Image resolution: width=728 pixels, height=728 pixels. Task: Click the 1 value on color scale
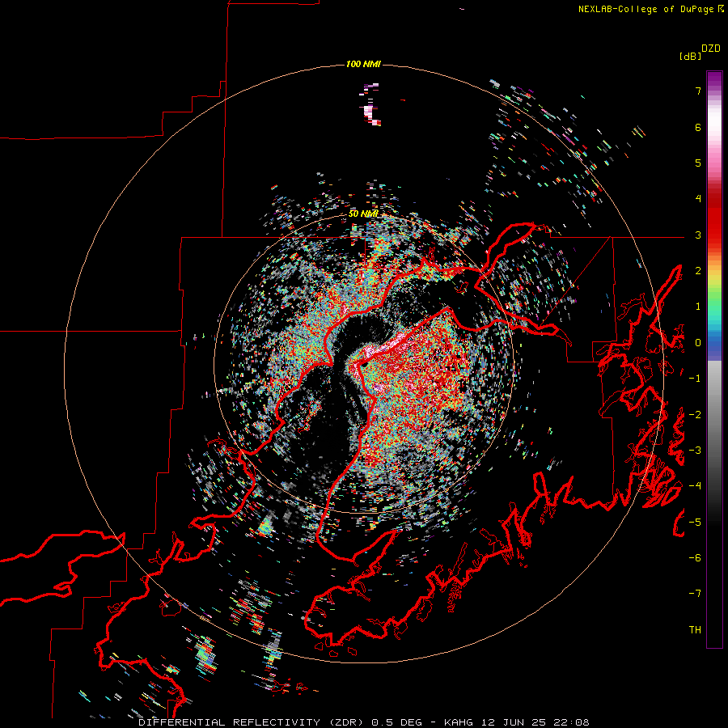(x=698, y=307)
